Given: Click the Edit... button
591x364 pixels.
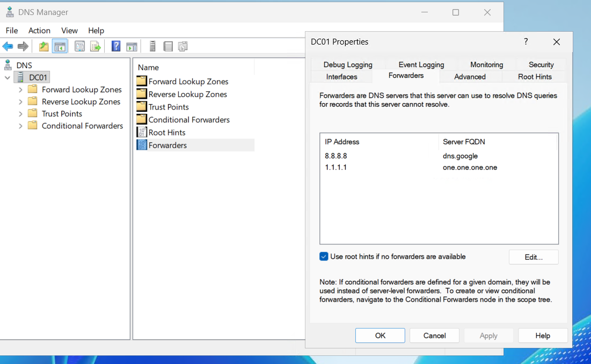Looking at the screenshot, I should [x=534, y=257].
